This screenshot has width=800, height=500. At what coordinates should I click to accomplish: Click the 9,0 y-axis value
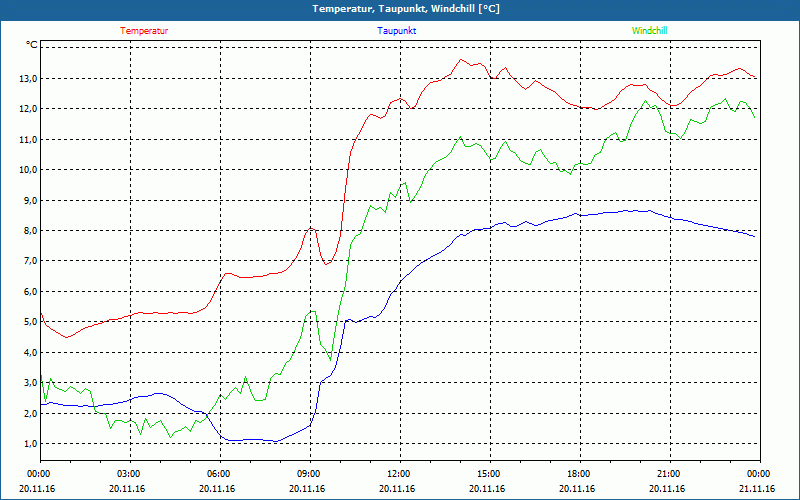[31, 201]
